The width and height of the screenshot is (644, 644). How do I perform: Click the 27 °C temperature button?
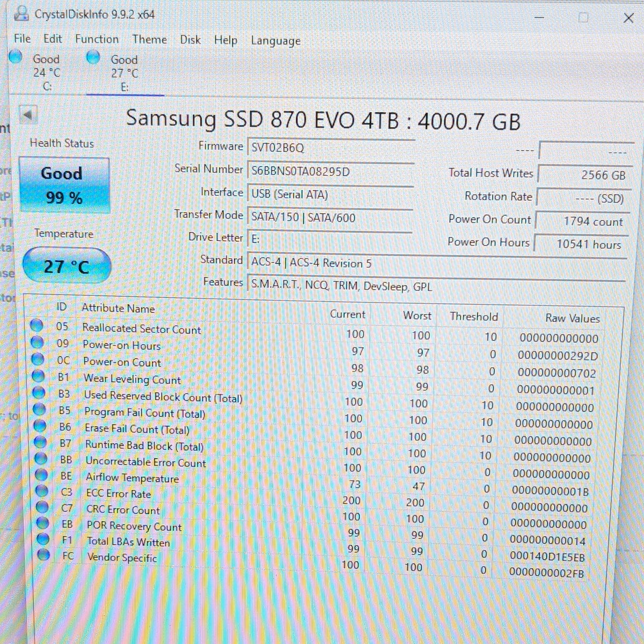[67, 266]
